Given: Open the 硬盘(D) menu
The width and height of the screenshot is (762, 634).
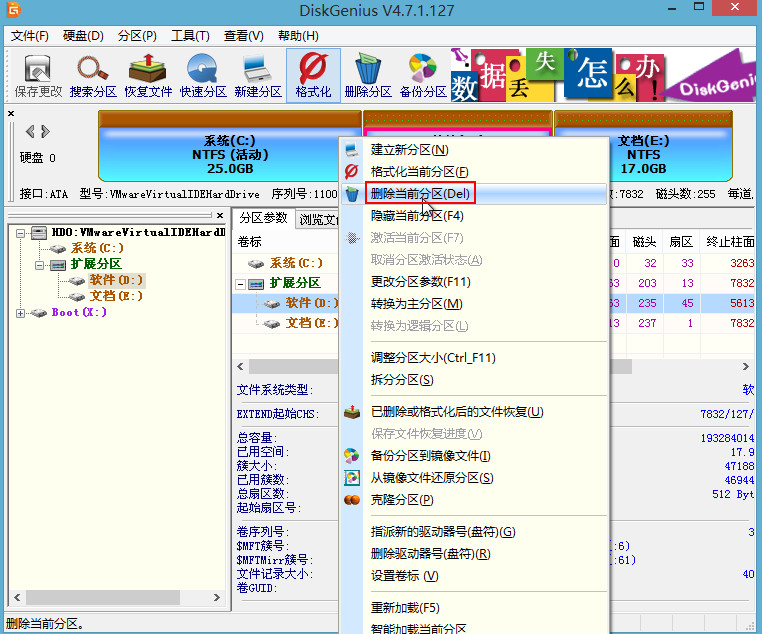Looking at the screenshot, I should pos(83,36).
